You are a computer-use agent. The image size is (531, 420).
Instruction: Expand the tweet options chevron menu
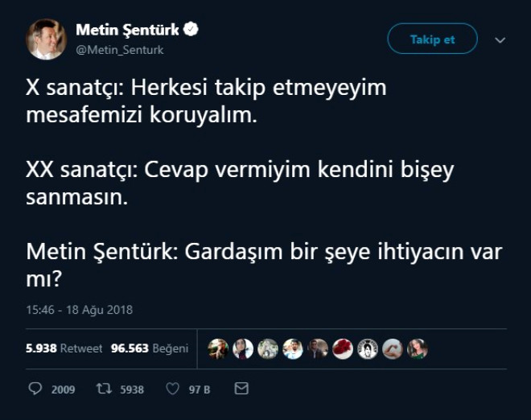[500, 39]
